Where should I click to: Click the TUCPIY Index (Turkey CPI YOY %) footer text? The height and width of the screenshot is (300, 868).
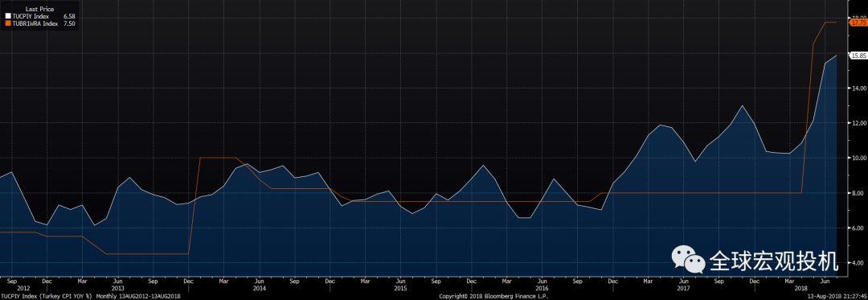[47, 296]
